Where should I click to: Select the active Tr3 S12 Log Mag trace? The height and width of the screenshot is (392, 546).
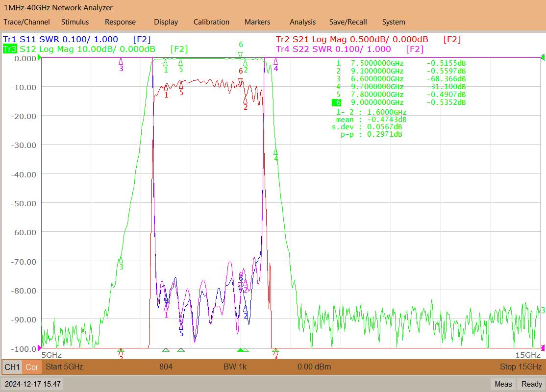click(95, 49)
